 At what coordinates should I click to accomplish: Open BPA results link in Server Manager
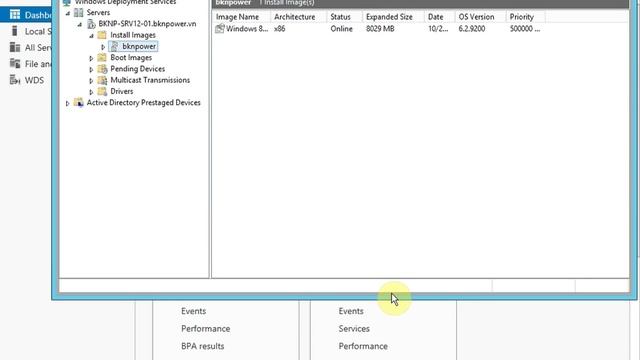coord(202,346)
